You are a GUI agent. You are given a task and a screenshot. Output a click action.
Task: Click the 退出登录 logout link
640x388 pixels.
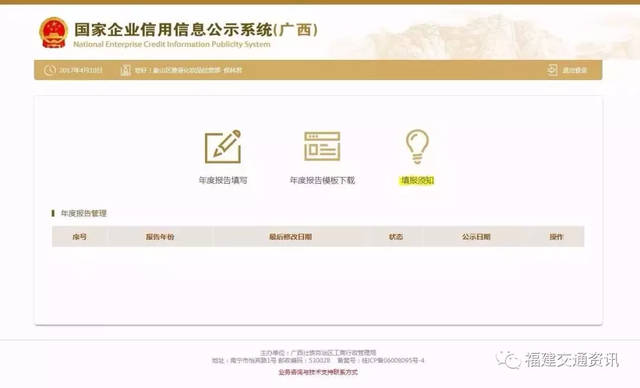point(575,70)
